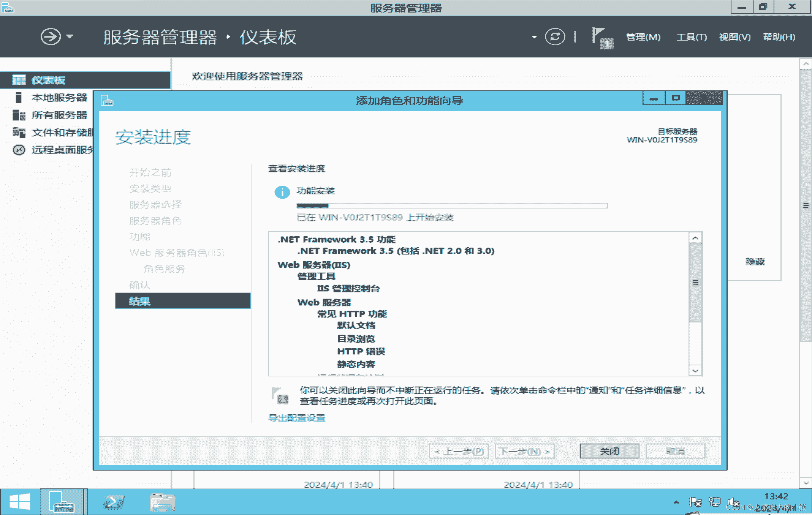
Task: Open the 工具(T) menu
Action: tap(692, 37)
